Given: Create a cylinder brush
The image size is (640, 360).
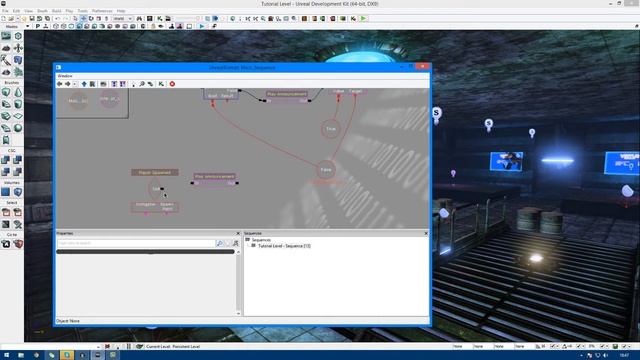Looking at the screenshot, I should [18, 104].
